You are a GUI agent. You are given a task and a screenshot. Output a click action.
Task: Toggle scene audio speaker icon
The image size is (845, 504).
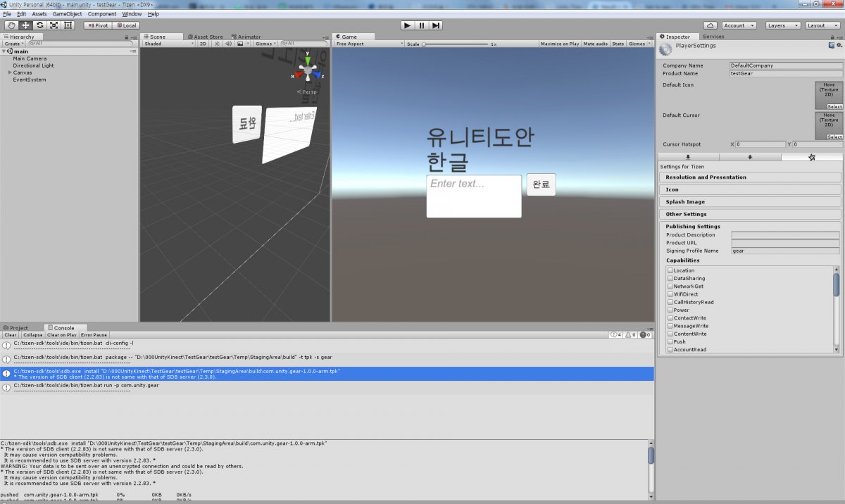click(x=228, y=44)
